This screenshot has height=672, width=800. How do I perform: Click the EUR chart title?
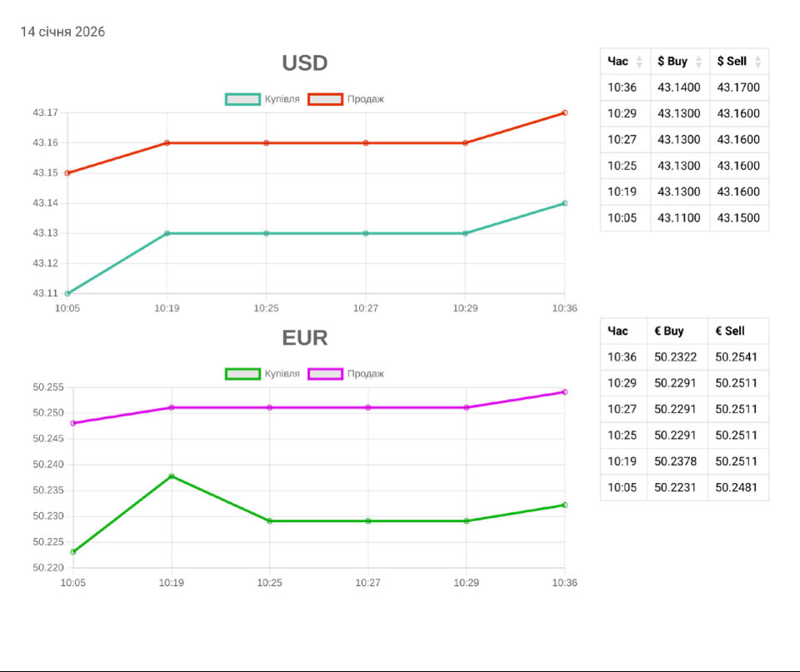(x=304, y=338)
